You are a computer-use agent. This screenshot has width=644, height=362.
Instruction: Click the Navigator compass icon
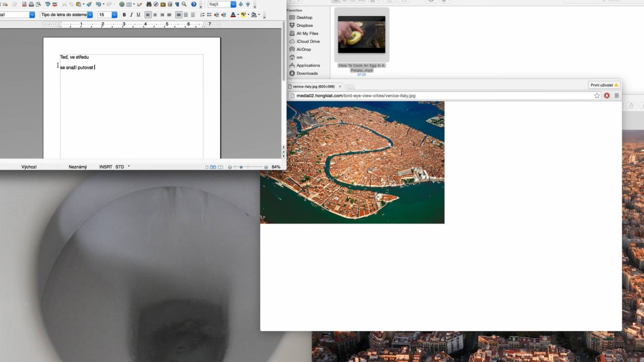(x=156, y=4)
